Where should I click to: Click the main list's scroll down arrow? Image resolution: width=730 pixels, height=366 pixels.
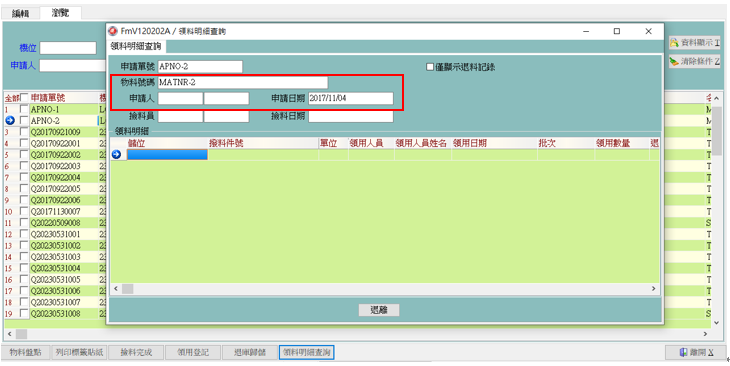[x=717, y=323]
